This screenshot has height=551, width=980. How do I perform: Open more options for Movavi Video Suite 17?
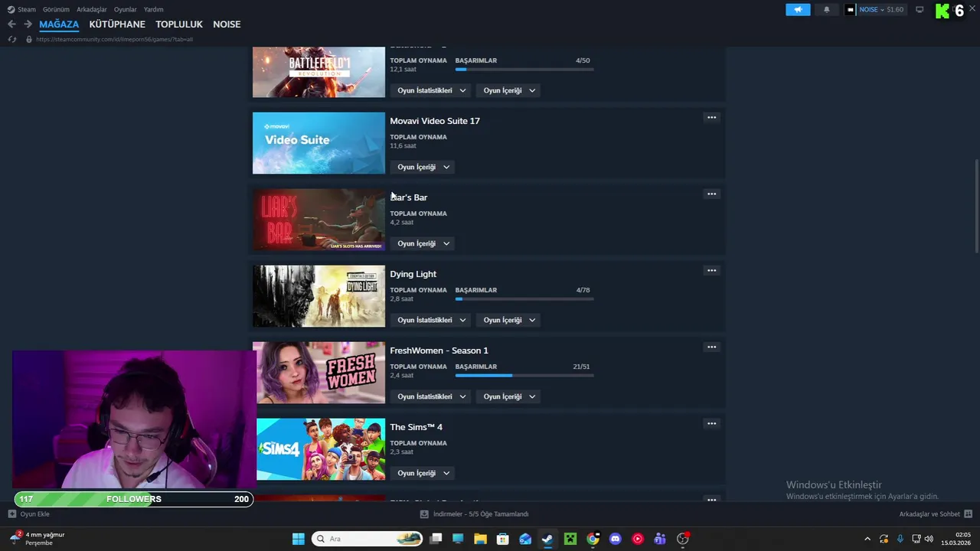tap(711, 118)
